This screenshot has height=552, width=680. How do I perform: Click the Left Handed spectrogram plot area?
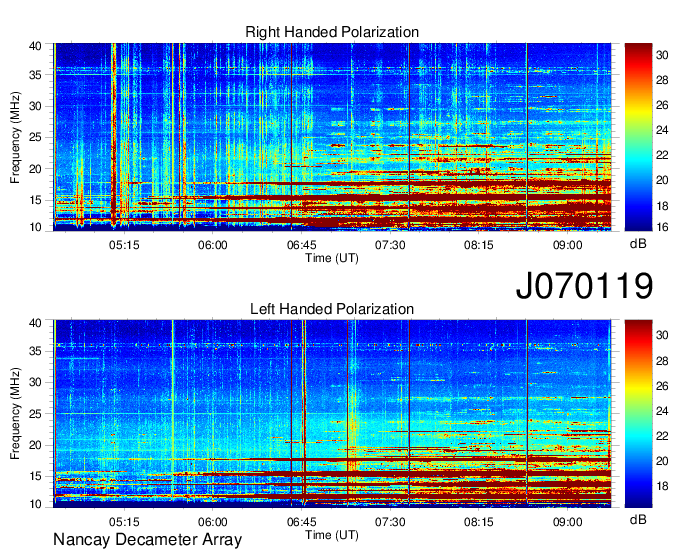click(332, 414)
